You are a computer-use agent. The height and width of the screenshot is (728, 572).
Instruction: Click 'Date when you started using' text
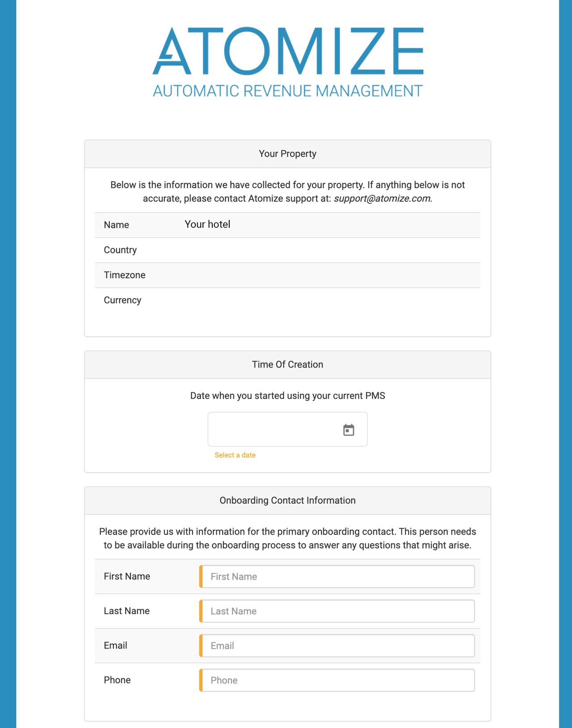[287, 396]
